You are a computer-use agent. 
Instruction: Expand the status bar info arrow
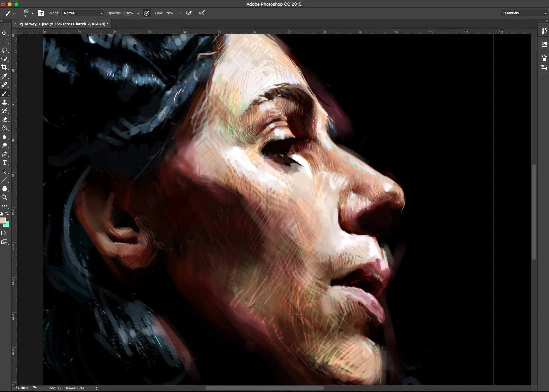coord(97,388)
